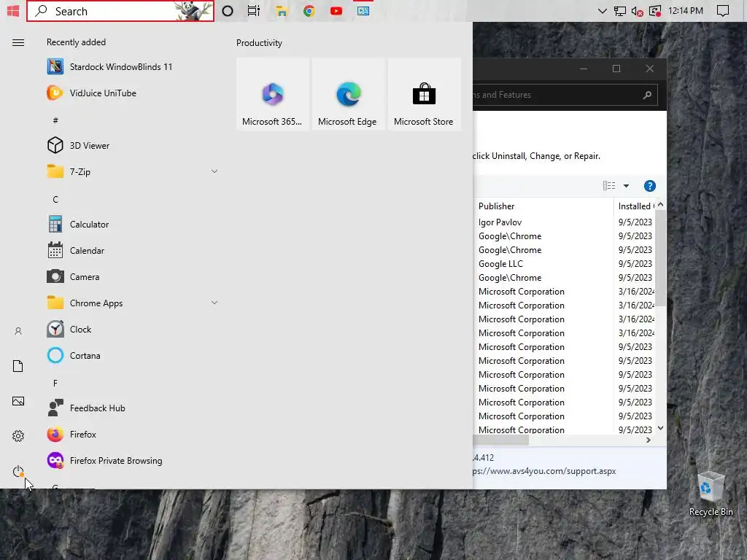Open the Calendar app
The image size is (747, 560).
point(133,250)
